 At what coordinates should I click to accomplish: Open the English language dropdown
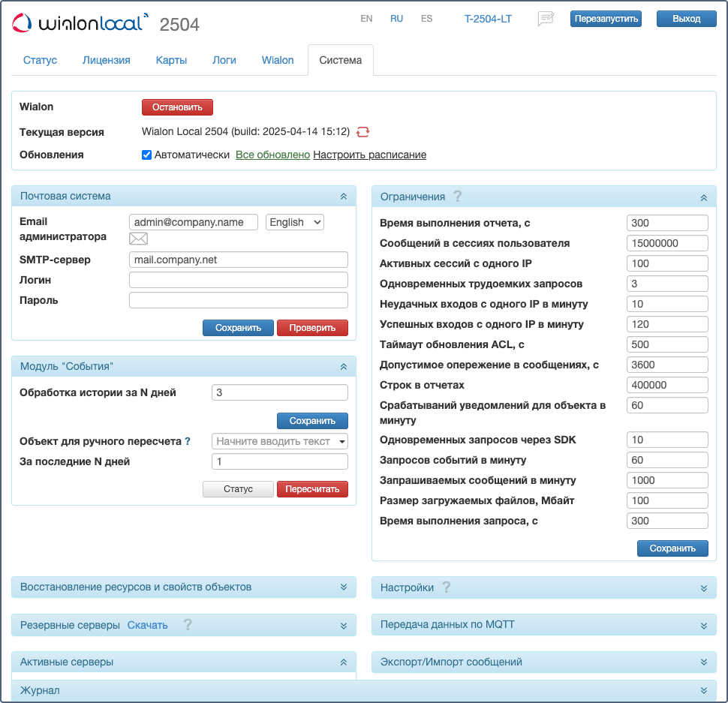pyautogui.click(x=295, y=222)
